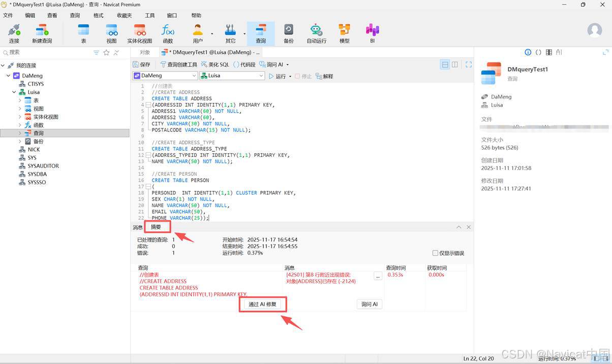Open the 自动运行 (Automation) toolbar icon
Viewport: 612px width, 364px height.
click(316, 34)
